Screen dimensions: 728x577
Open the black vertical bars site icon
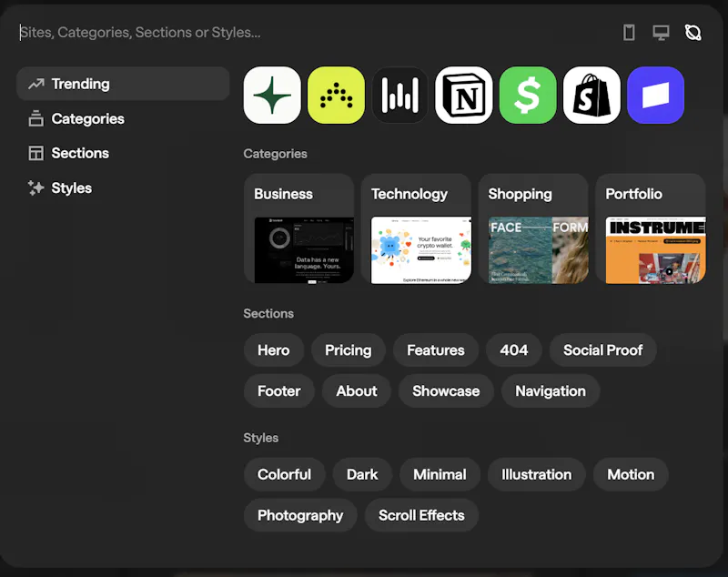coord(399,96)
